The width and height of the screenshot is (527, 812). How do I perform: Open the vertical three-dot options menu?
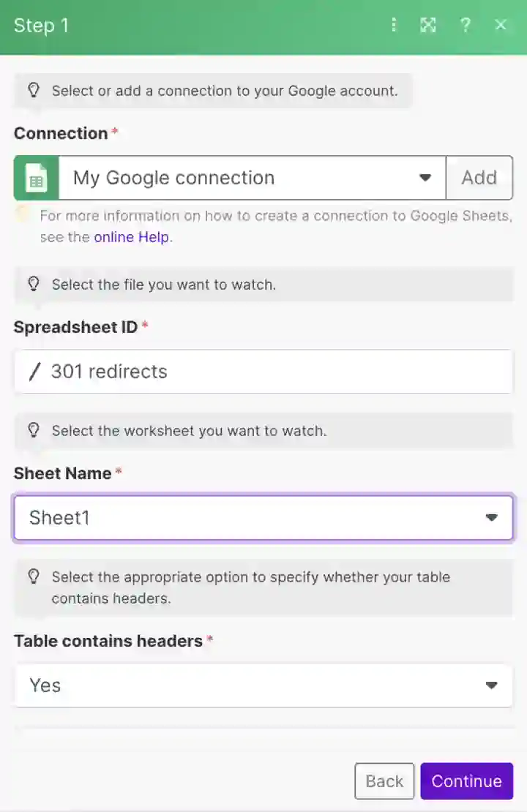pos(394,25)
